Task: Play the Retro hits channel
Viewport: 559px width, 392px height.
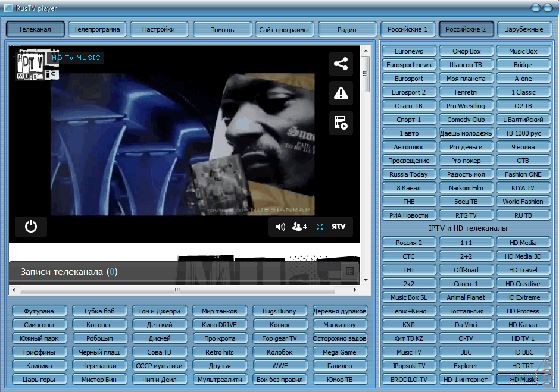Action: pos(220,352)
